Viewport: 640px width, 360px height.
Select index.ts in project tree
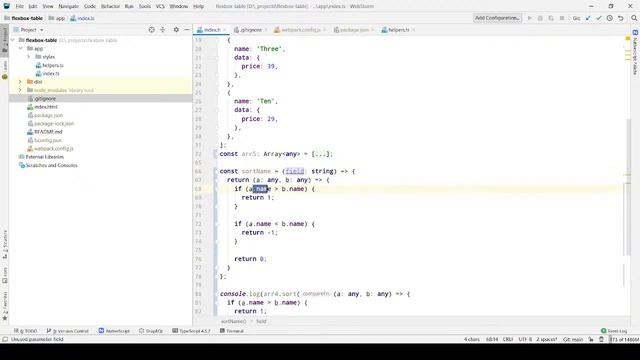point(47,73)
